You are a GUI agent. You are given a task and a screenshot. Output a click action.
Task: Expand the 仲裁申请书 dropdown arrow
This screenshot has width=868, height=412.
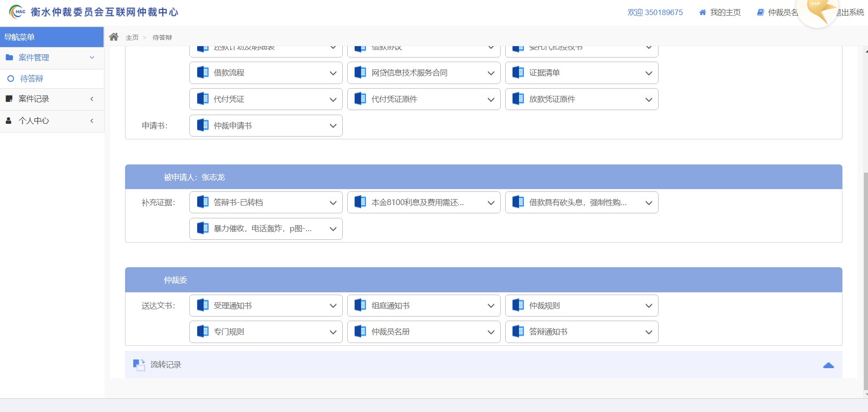pos(333,126)
